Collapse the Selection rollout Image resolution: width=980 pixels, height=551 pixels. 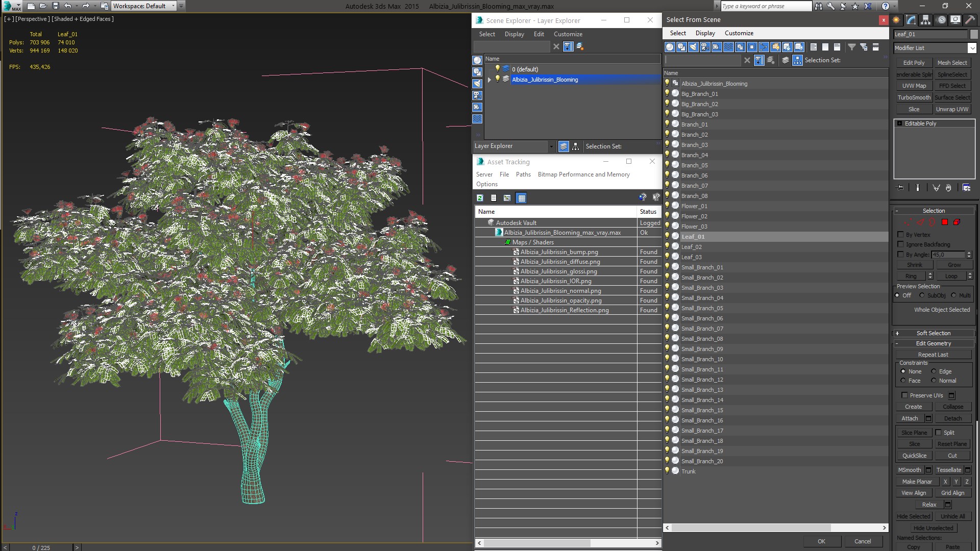(x=934, y=211)
